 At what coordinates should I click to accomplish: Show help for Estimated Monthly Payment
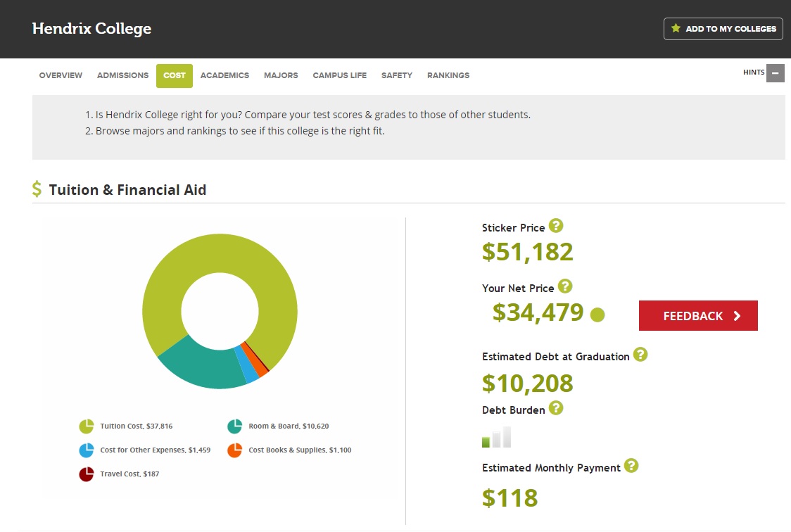pyautogui.click(x=631, y=465)
